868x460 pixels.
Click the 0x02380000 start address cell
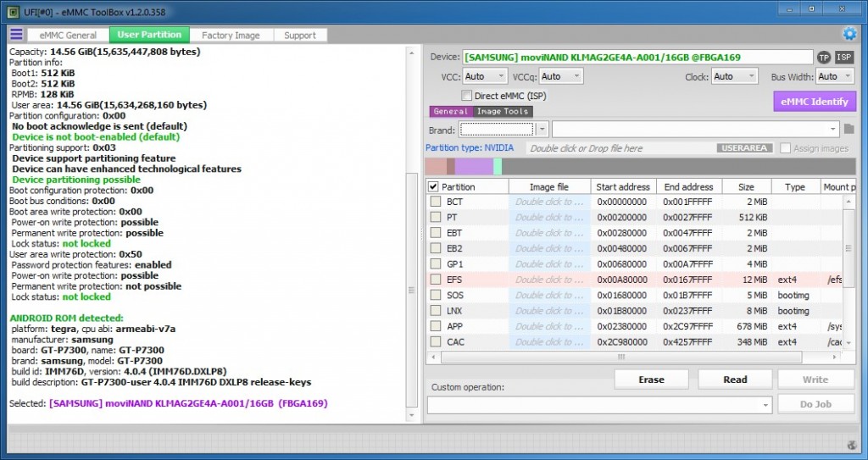click(x=623, y=326)
